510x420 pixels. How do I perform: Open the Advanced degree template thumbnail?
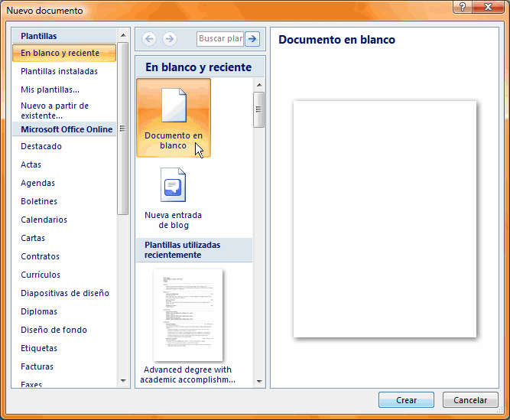[x=188, y=314]
